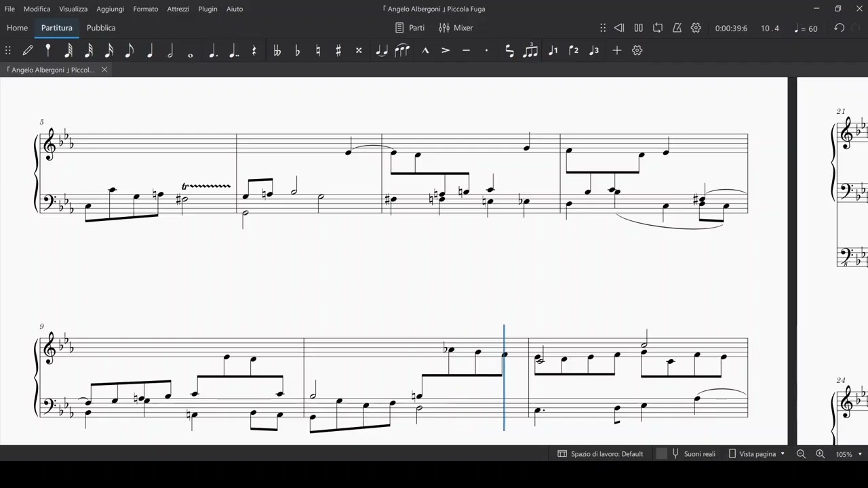Toggle double flat accidental
The image size is (868, 488).
[x=277, y=50]
